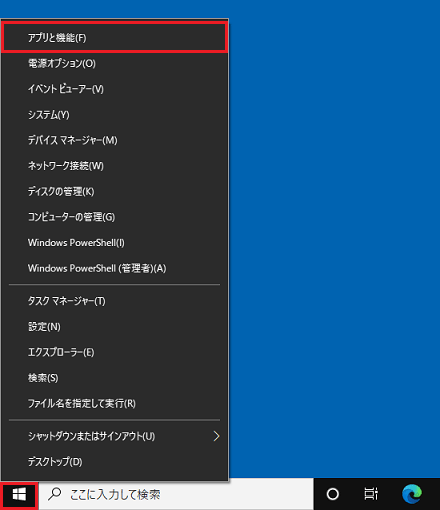The width and height of the screenshot is (440, 510).
Task: Focus the ここに入力して検索 search box
Action: [176, 494]
